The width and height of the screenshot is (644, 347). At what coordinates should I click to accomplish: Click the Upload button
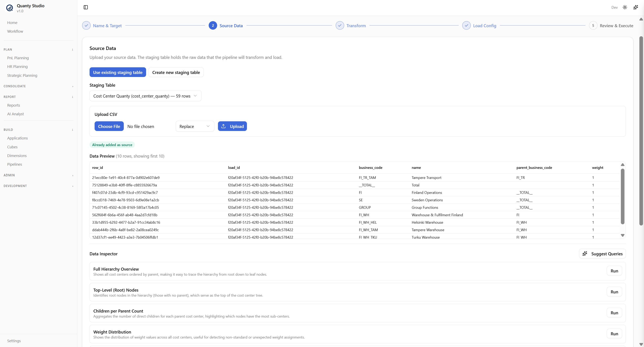(x=232, y=126)
